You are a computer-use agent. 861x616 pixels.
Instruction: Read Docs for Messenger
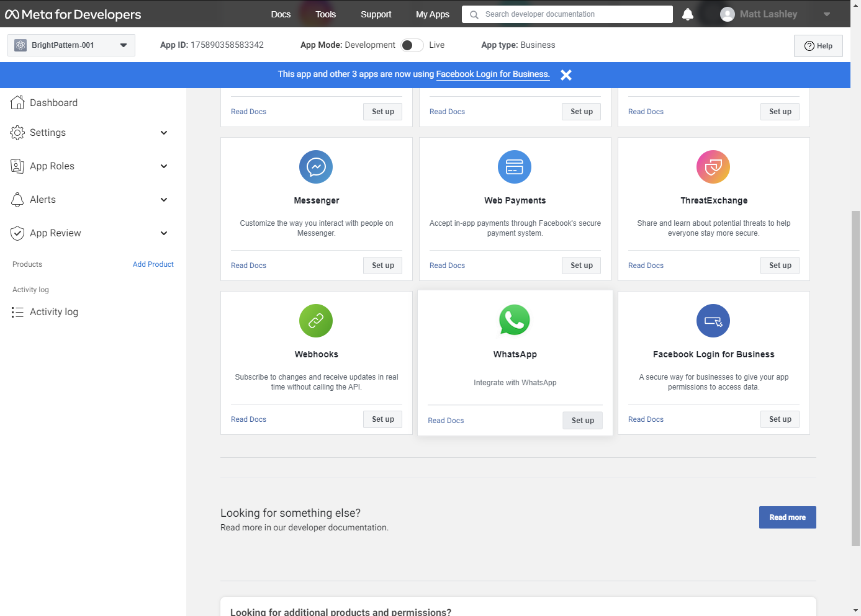248,266
